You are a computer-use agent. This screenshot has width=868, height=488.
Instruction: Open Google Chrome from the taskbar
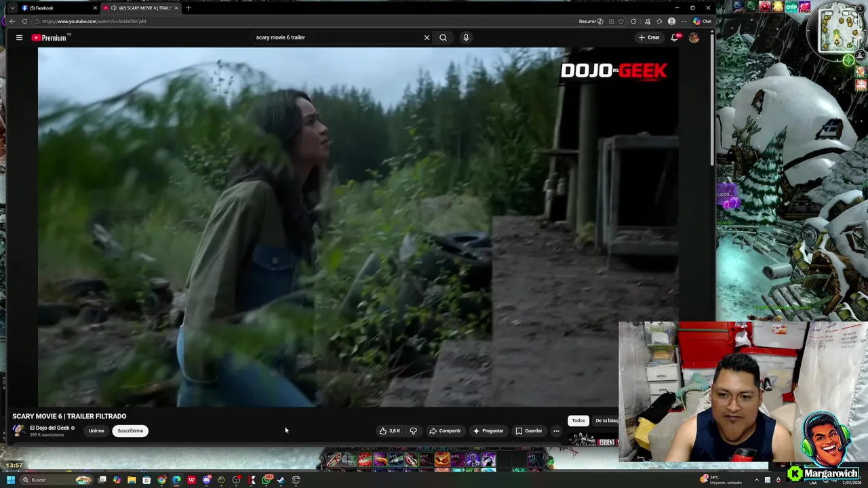click(x=161, y=480)
